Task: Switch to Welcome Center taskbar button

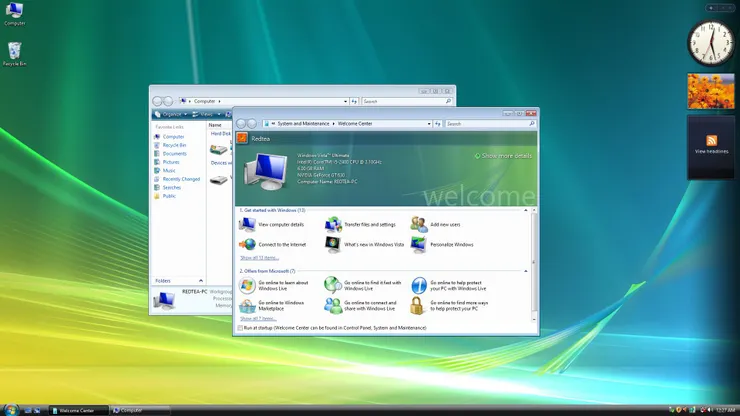Action: pyautogui.click(x=78, y=410)
